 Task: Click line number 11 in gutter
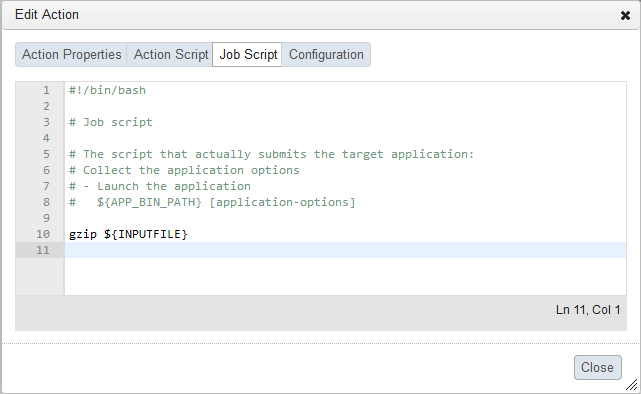click(43, 250)
